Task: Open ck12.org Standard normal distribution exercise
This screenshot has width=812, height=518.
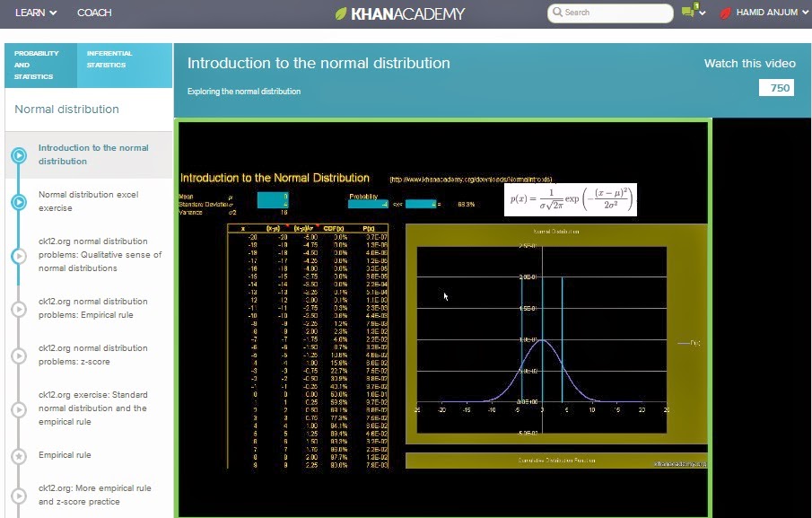Action: click(92, 408)
